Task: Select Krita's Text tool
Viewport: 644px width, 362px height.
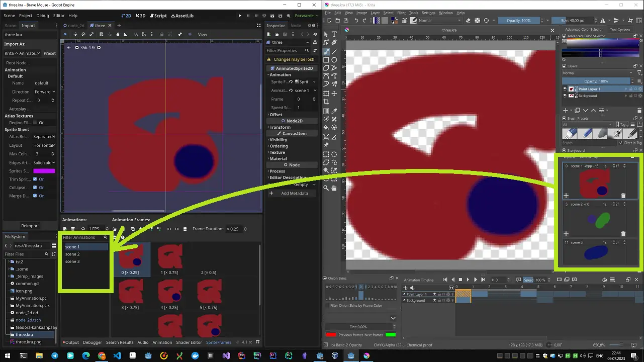Action: (x=334, y=35)
